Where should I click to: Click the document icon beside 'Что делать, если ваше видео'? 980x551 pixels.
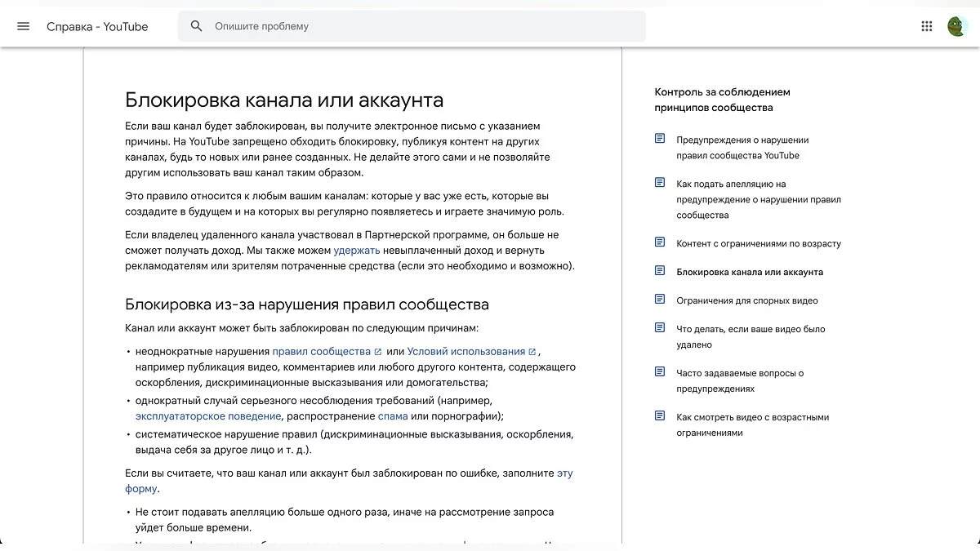coord(660,328)
